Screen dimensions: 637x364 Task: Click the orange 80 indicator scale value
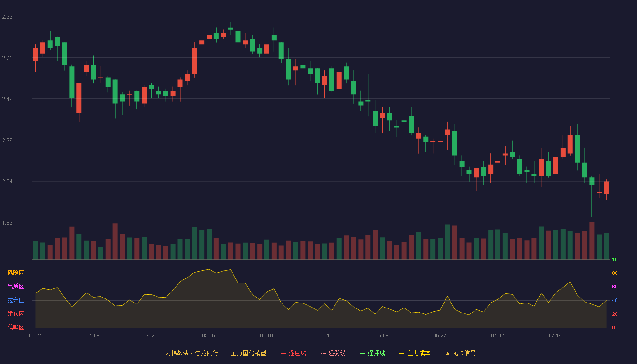(x=615, y=273)
